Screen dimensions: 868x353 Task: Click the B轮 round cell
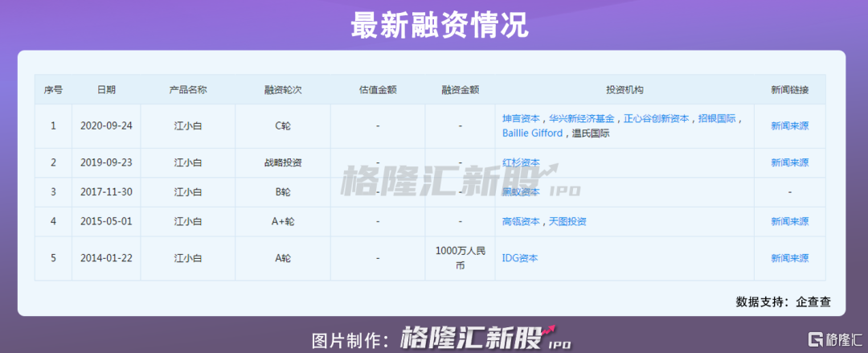point(282,191)
